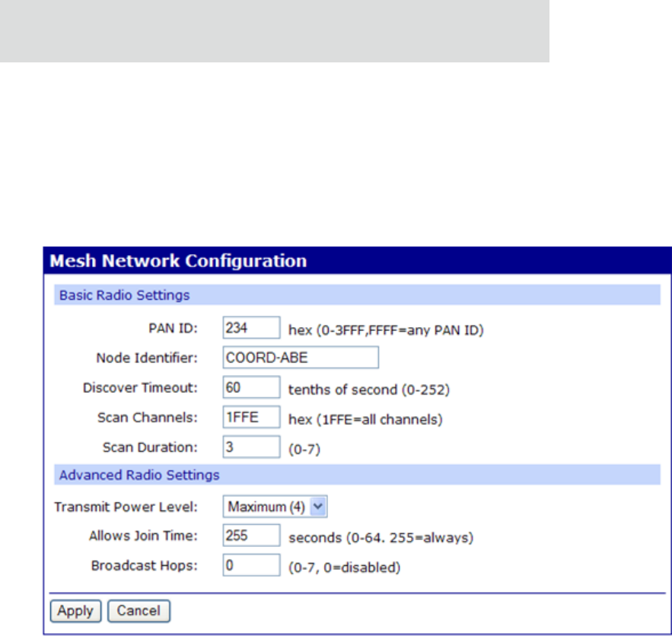The width and height of the screenshot is (672, 636).
Task: Click the 'Allows Join Time:' label
Action: (x=143, y=536)
